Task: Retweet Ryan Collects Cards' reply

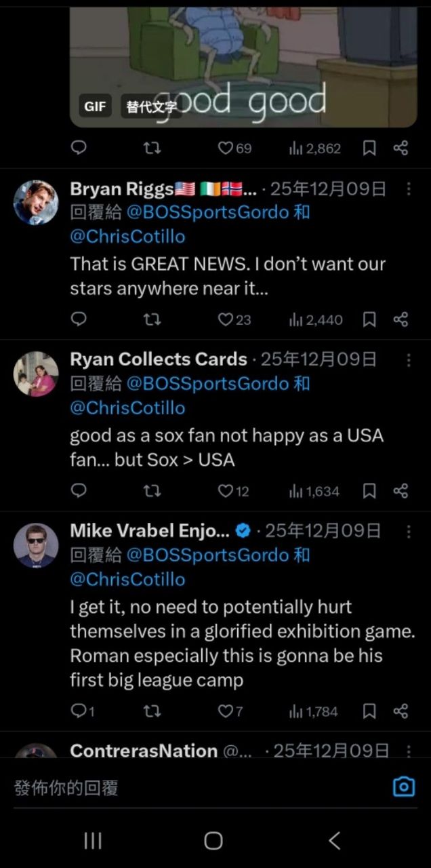Action: 153,491
